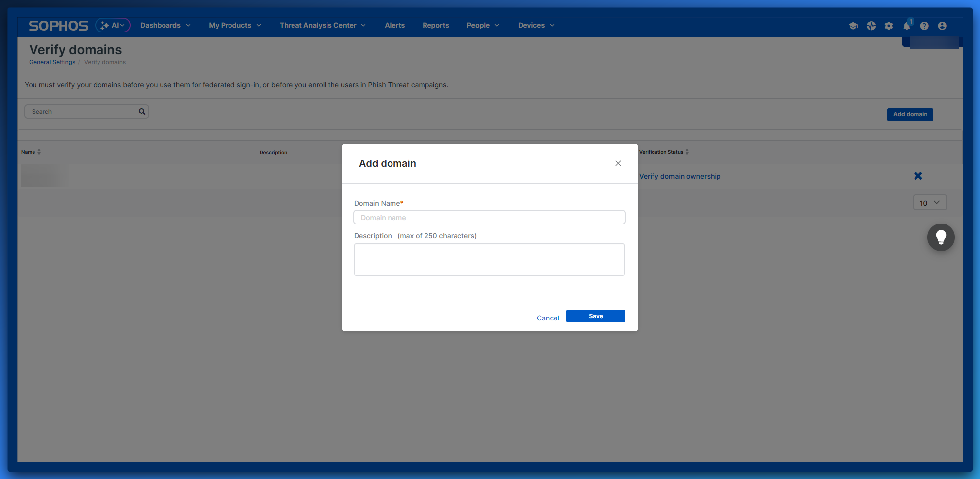Open the graduation cap training icon
Viewport: 980px width, 479px height.
coord(853,26)
